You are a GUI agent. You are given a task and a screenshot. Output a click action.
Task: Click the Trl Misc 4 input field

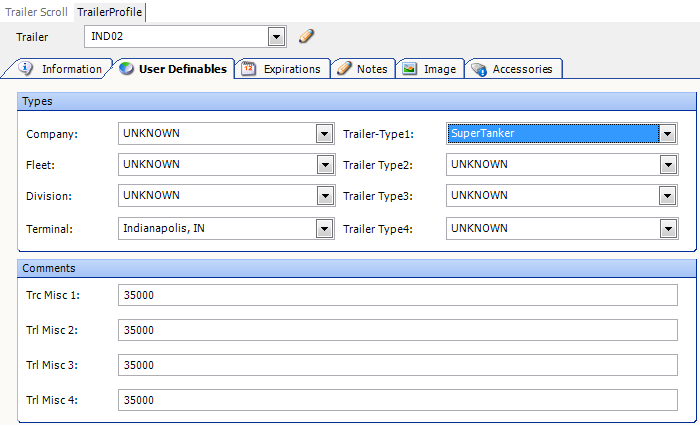pos(398,400)
